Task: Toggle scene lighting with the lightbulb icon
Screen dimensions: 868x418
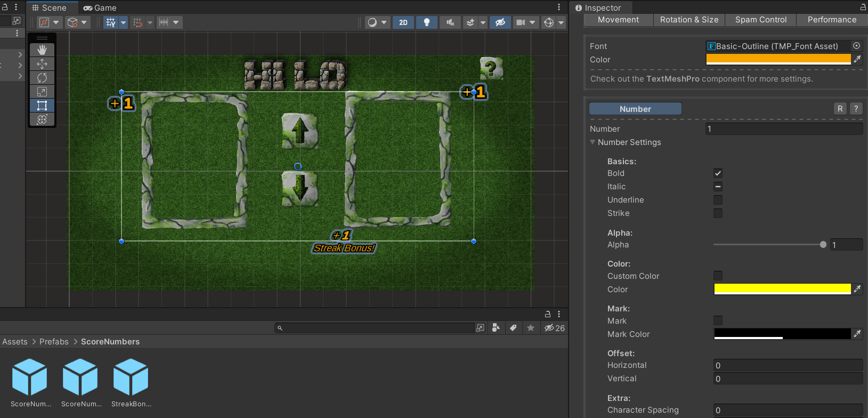Action: pyautogui.click(x=426, y=22)
